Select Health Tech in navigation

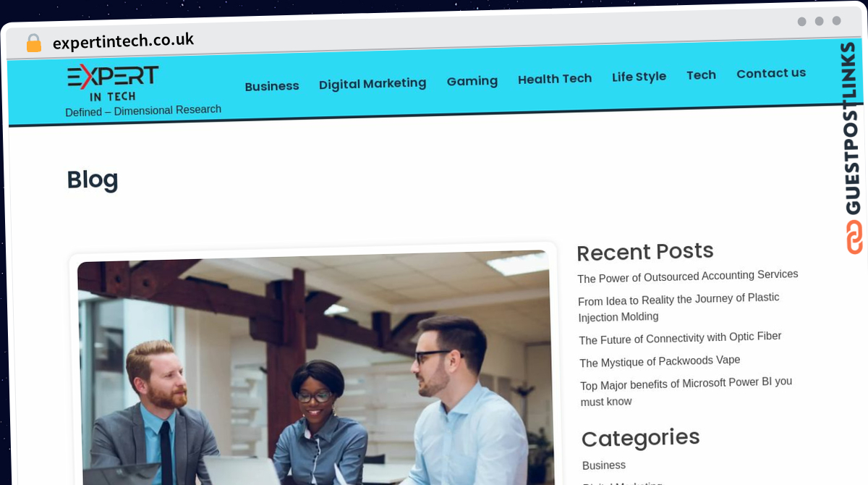click(555, 78)
